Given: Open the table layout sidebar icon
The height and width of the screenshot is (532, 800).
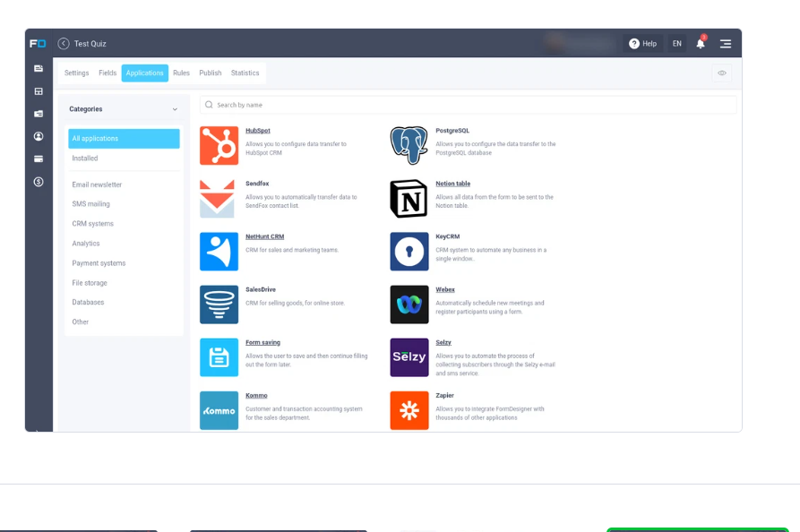Looking at the screenshot, I should [39, 91].
